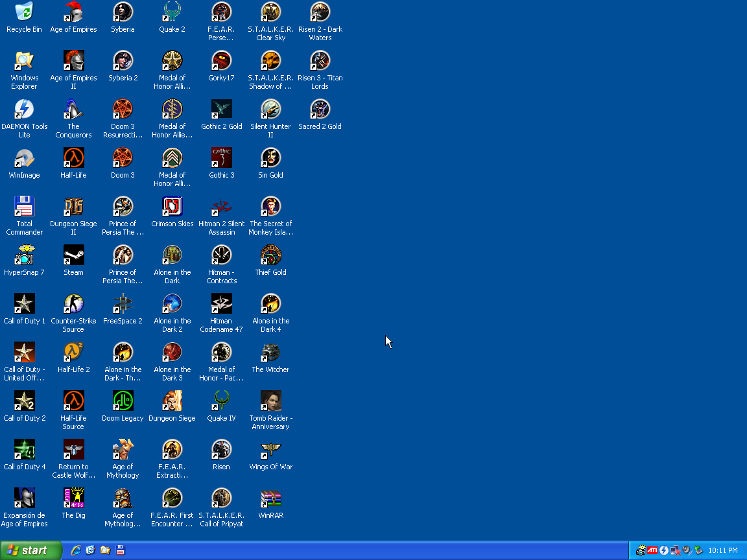Select Hitman 2 Silent Assassin icon
The height and width of the screenshot is (560, 747).
click(x=222, y=207)
